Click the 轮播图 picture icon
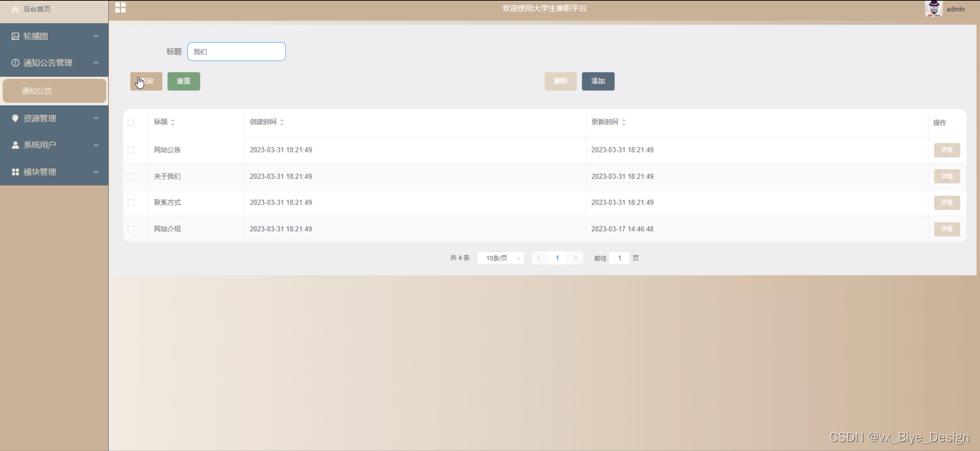 click(x=16, y=36)
